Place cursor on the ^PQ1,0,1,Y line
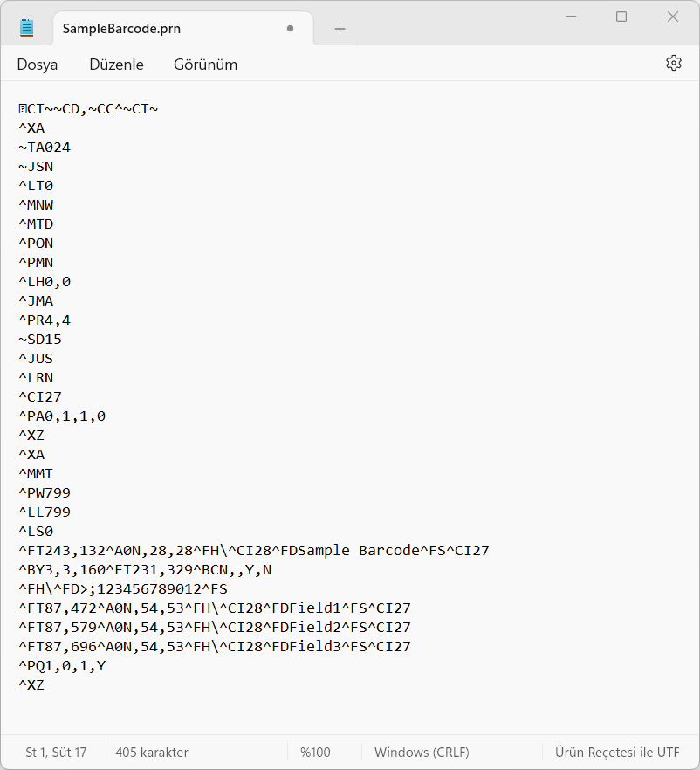The width and height of the screenshot is (700, 770). tap(61, 666)
